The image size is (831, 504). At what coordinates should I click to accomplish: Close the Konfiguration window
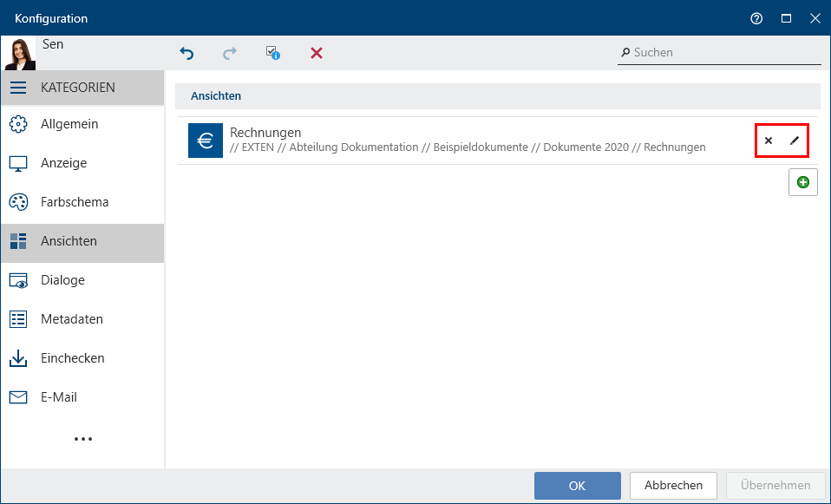[815, 18]
